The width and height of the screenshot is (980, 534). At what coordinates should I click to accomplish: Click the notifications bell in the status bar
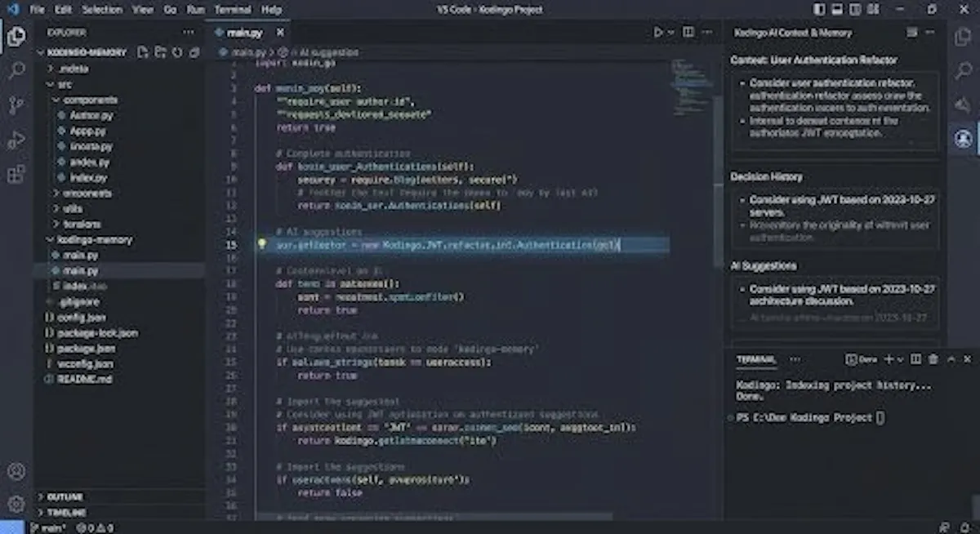[x=964, y=527]
